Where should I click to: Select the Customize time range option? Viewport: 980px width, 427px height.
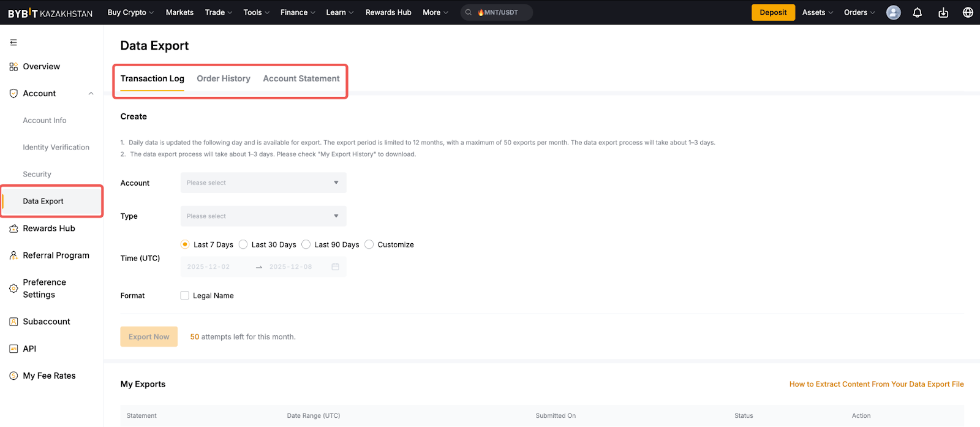click(369, 244)
